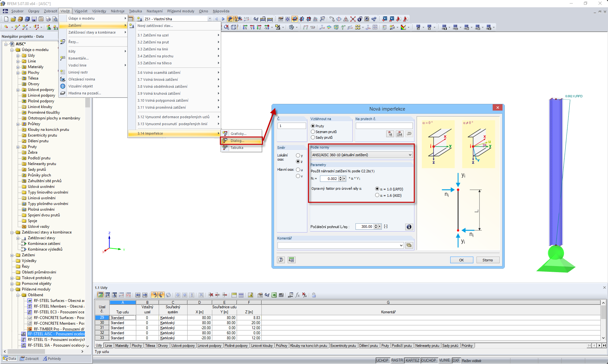Click the lock icon in the table toolbar
Image resolution: width=608 pixels, height=364 pixels.
point(314,295)
